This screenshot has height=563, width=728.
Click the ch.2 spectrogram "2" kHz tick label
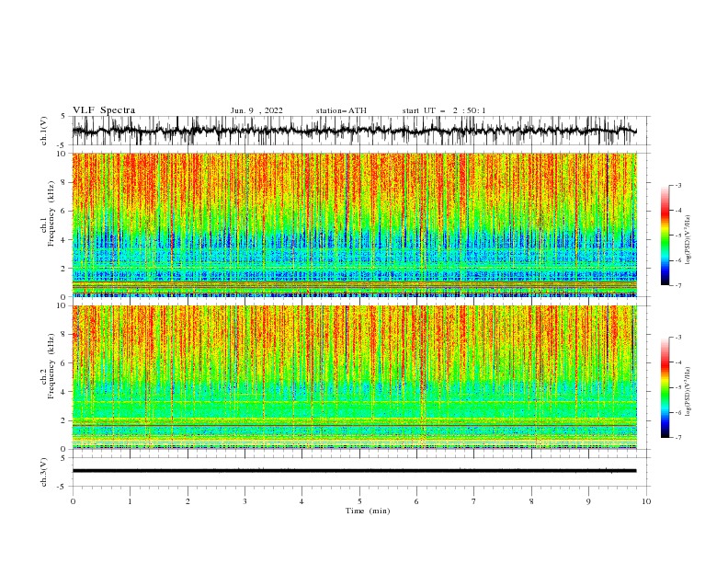63,420
